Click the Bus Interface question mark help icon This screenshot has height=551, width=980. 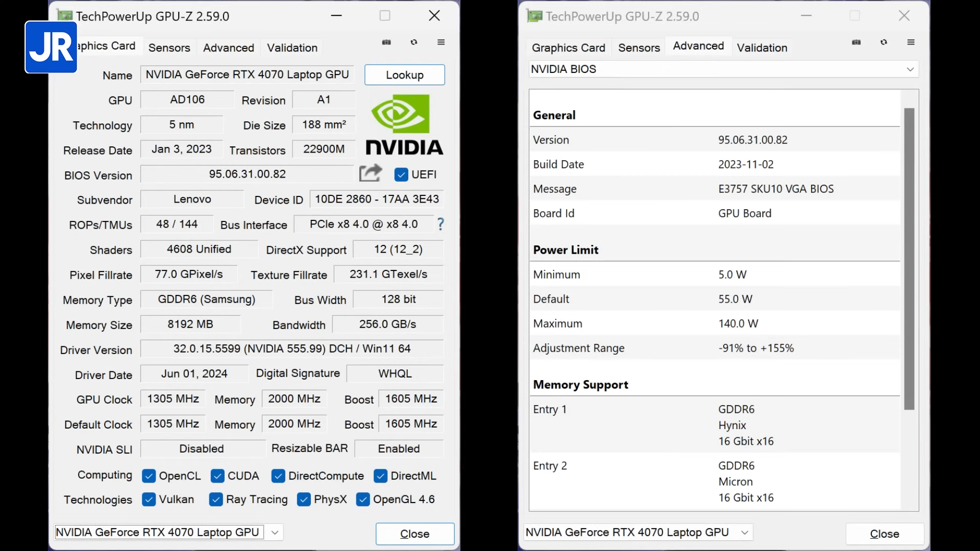440,224
